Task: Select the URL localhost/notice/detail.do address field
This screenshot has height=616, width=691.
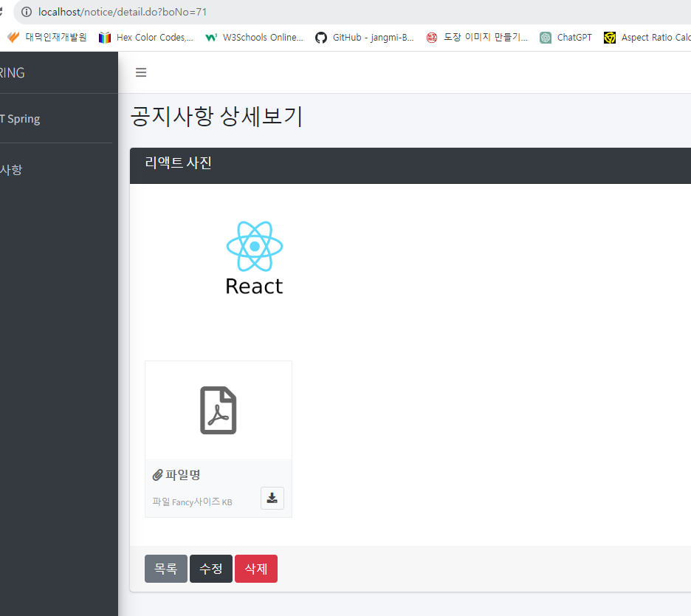Action: (123, 12)
